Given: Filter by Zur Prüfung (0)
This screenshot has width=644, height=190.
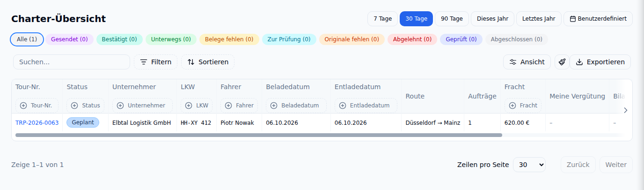Looking at the screenshot, I should coord(289,39).
